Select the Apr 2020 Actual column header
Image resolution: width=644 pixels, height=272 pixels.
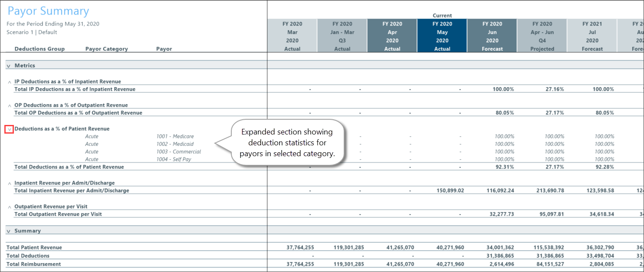click(392, 36)
